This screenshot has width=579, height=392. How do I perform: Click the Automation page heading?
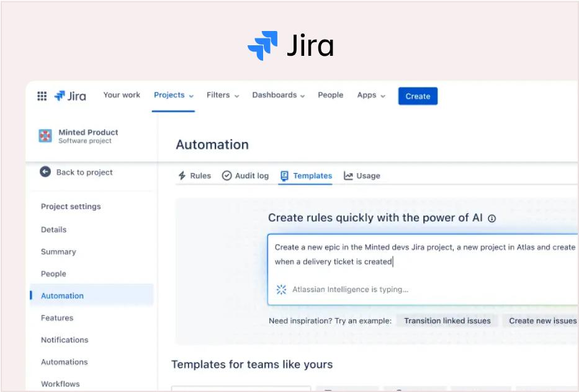pos(212,145)
